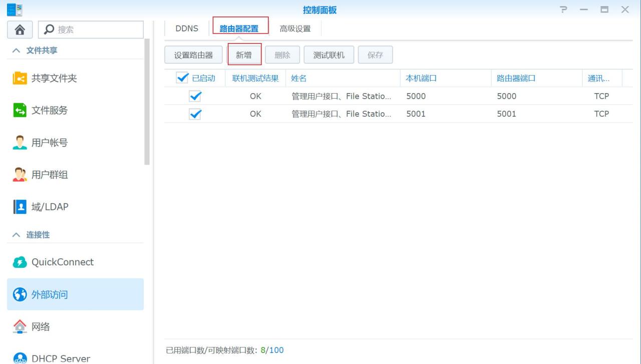Click the sidebar vertical scrollbar
The width and height of the screenshot is (641, 364).
click(x=147, y=102)
